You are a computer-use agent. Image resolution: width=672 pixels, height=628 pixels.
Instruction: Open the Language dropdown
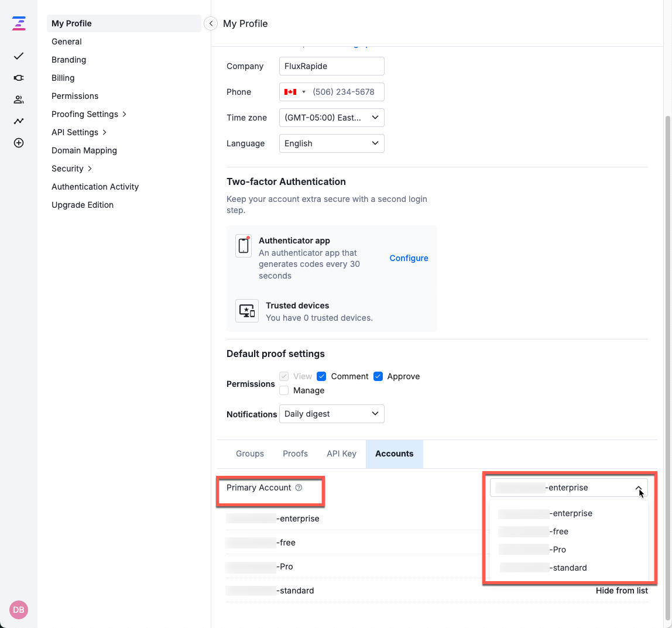331,143
